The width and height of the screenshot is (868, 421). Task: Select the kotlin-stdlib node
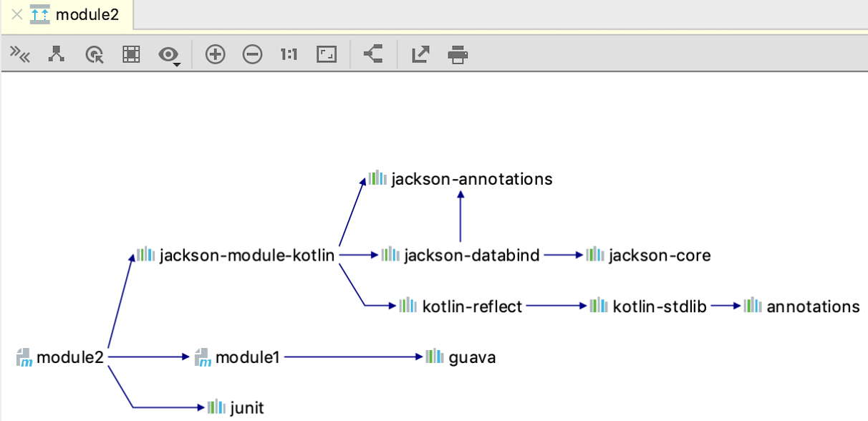pos(649,306)
